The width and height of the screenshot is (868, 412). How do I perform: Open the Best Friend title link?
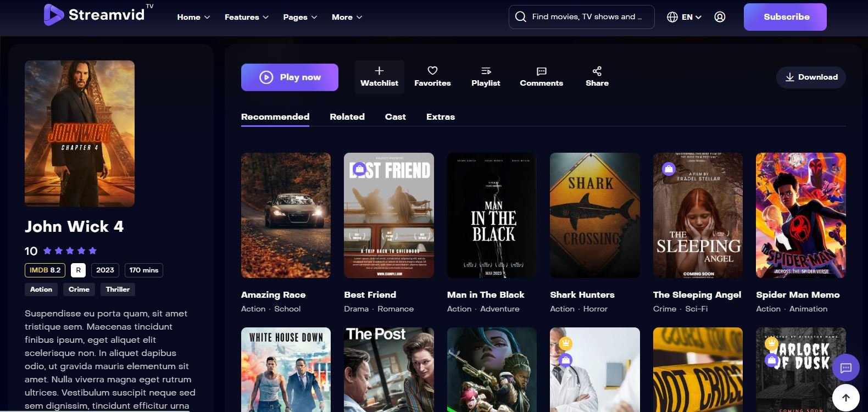[x=370, y=295]
